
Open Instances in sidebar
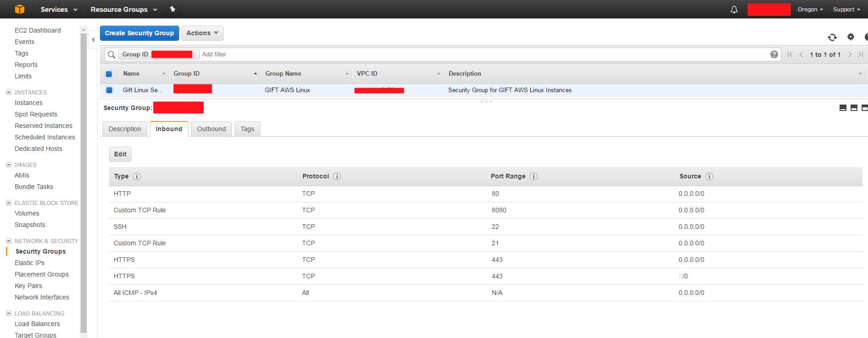point(28,103)
